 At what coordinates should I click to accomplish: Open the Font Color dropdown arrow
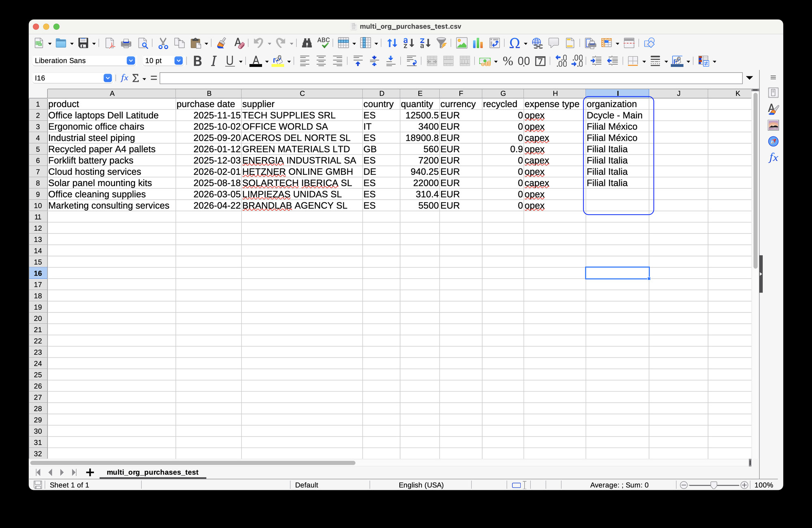coord(267,62)
